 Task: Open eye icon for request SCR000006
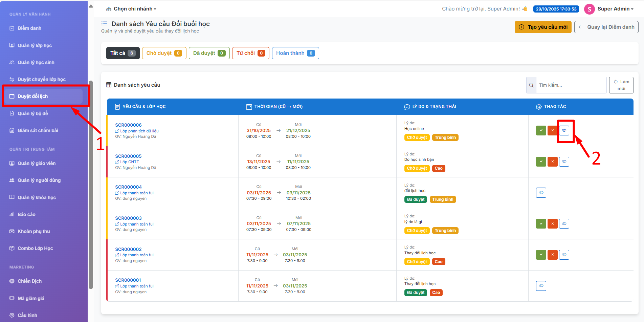pos(564,130)
